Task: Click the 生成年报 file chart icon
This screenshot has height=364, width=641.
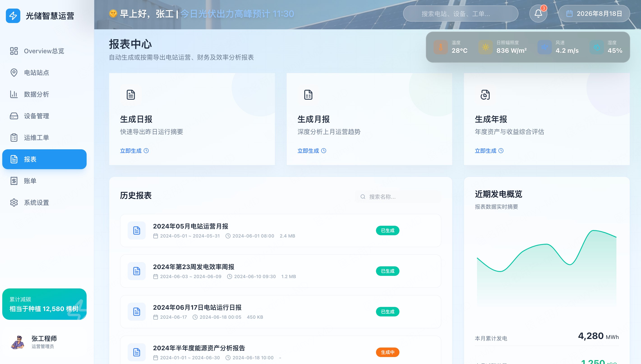Action: (x=485, y=95)
